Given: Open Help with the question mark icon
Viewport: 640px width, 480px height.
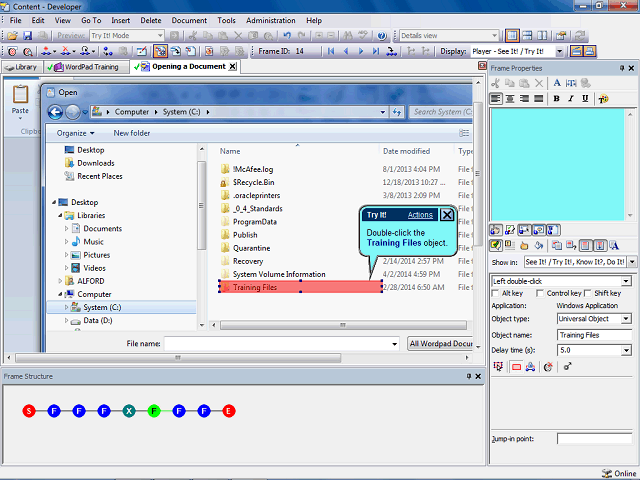Looking at the screenshot, I should pos(382,36).
